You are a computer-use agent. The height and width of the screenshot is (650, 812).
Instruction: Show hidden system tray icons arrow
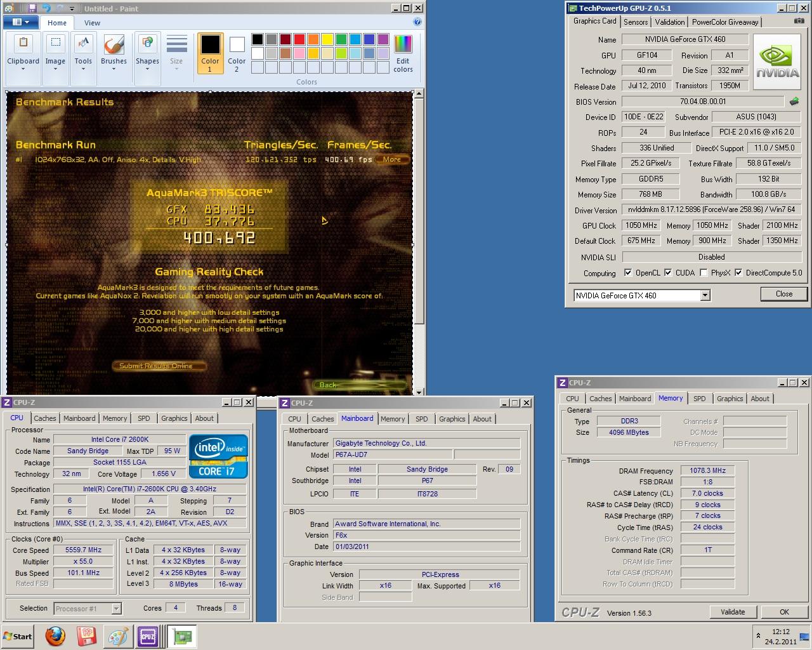tap(757, 635)
